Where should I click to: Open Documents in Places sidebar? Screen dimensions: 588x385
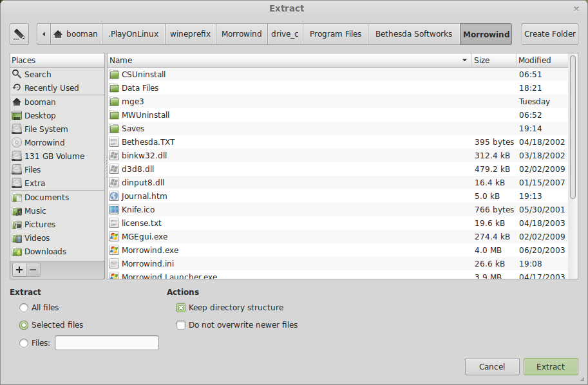pos(57,197)
